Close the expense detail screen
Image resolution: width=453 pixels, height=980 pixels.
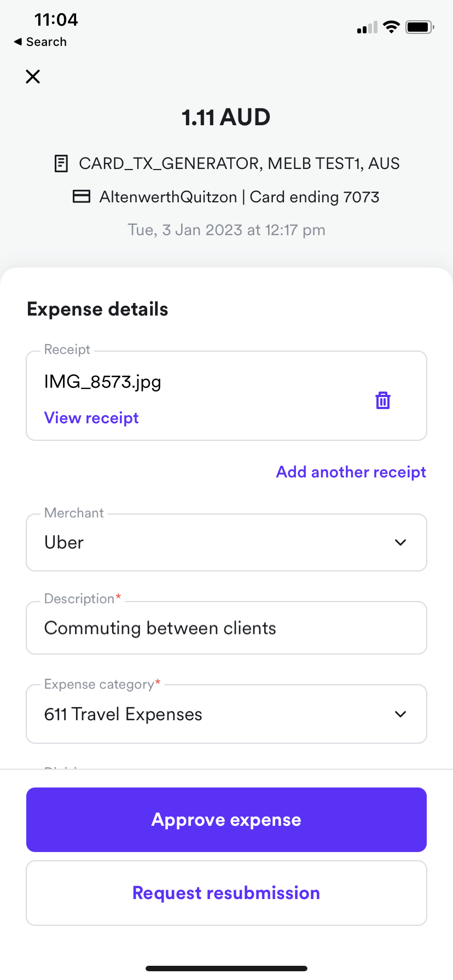(33, 77)
